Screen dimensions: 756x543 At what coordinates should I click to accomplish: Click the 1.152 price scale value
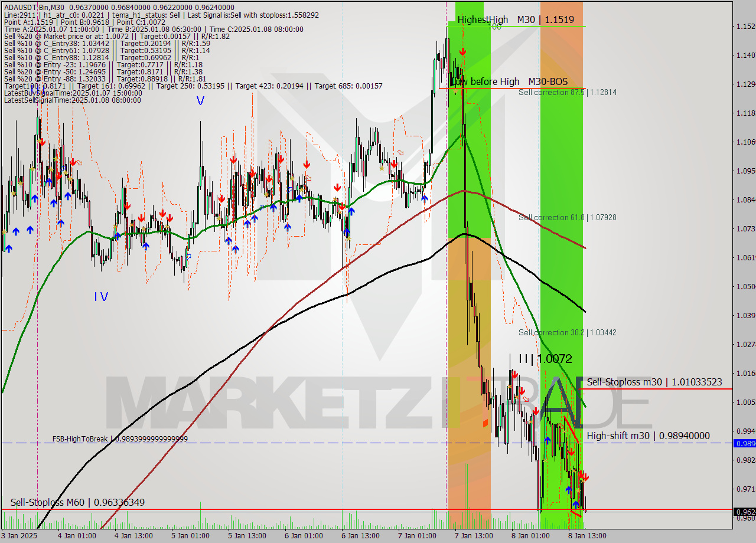click(x=745, y=27)
